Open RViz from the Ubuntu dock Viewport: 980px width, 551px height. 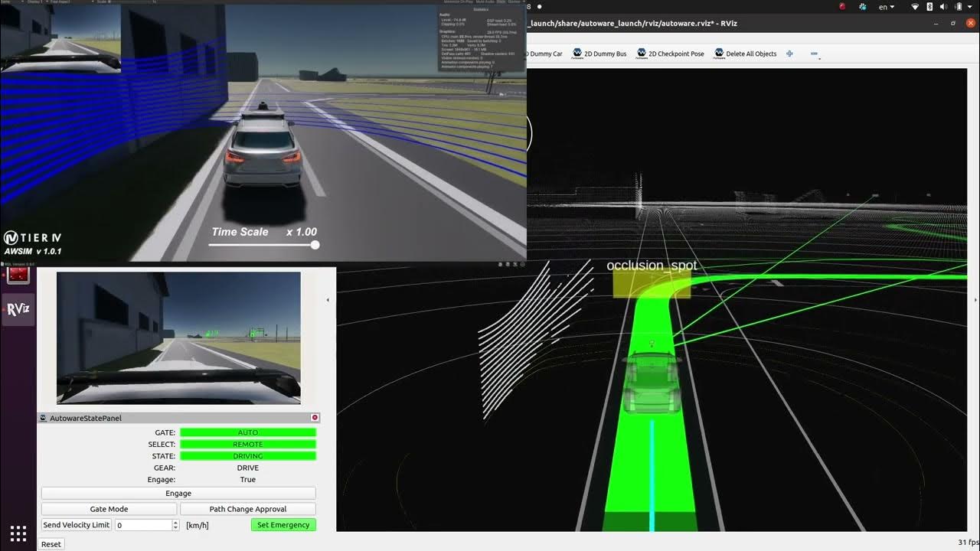pyautogui.click(x=18, y=309)
